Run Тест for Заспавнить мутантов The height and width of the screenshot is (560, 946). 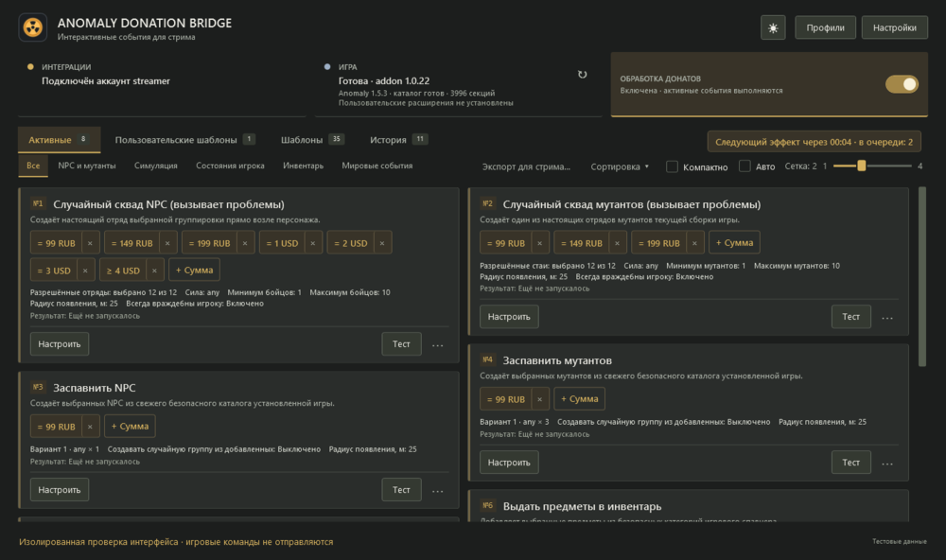(x=850, y=463)
